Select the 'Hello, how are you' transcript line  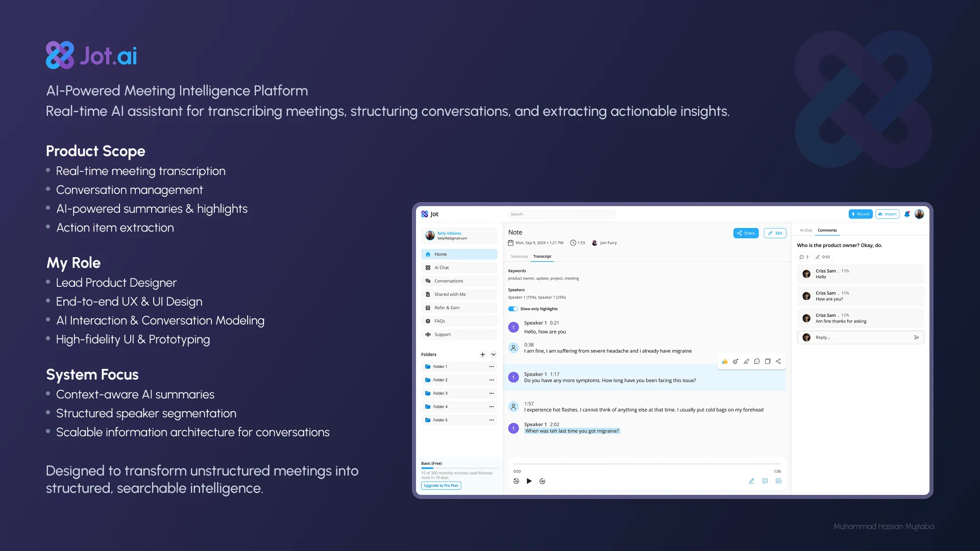pos(545,332)
